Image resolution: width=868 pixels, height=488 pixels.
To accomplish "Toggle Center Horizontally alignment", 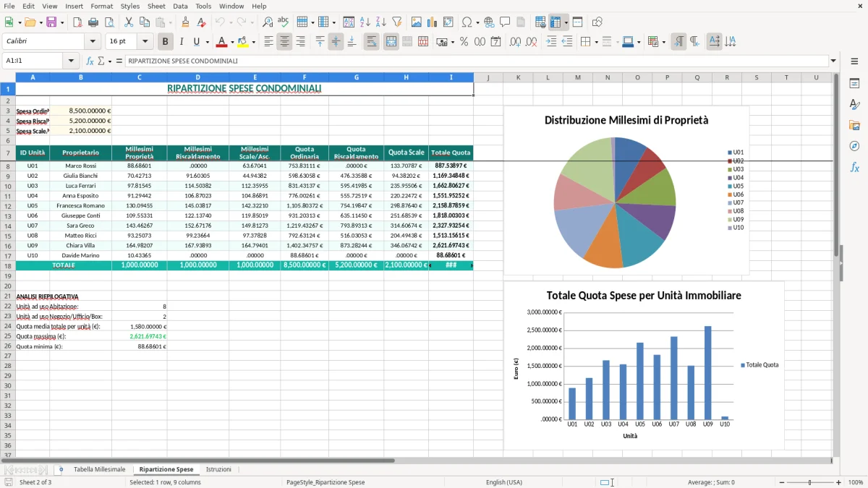I will (x=284, y=42).
